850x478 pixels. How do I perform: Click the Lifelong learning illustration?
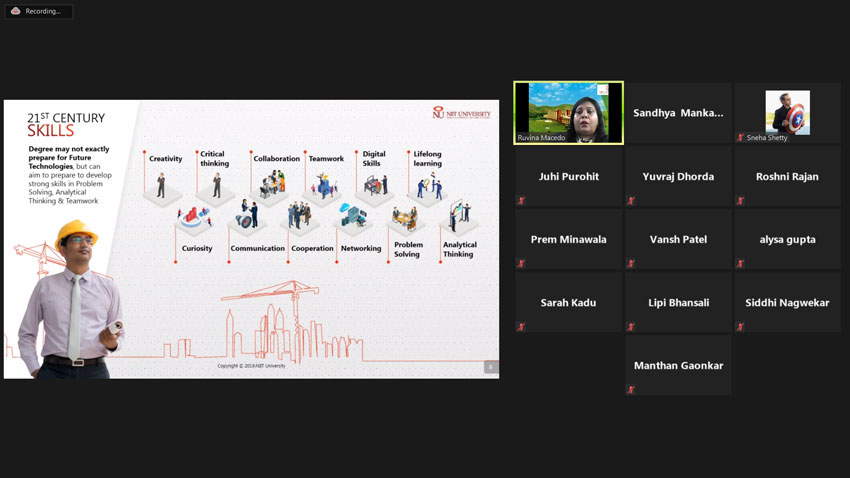pos(429,186)
